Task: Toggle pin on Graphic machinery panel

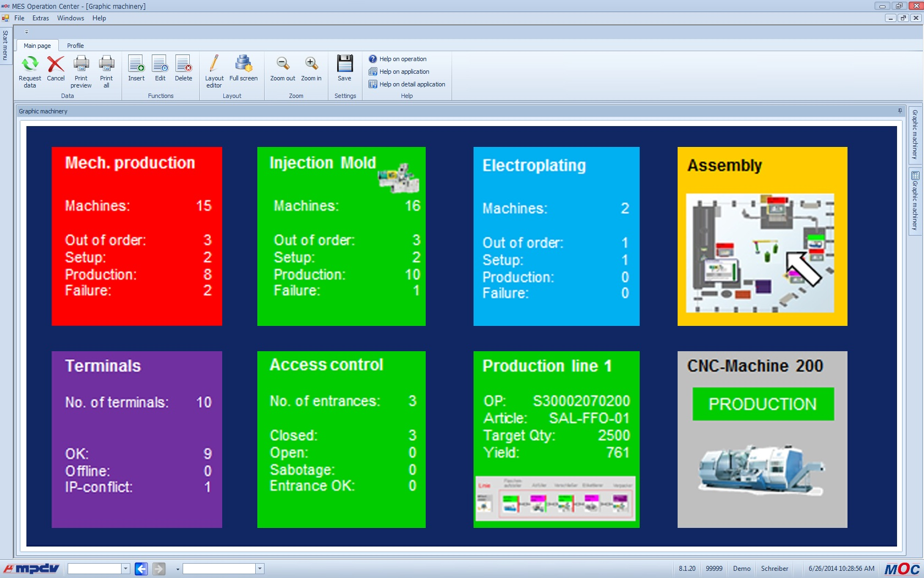Action: coord(900,111)
